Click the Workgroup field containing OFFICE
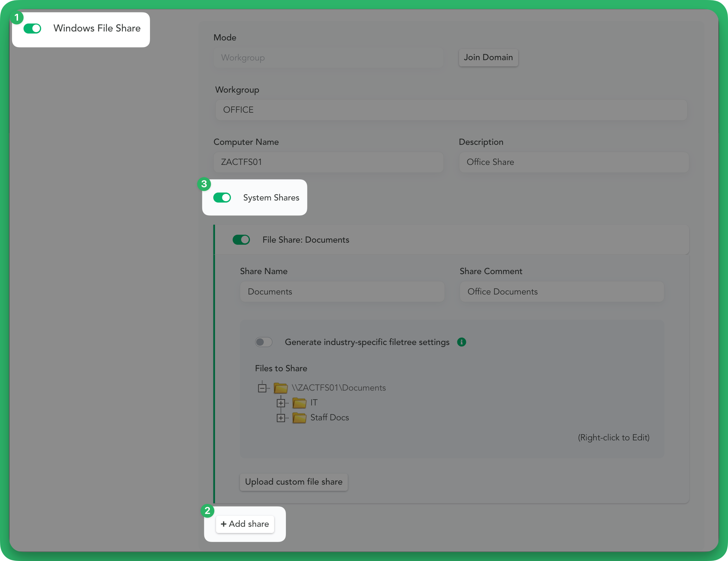 449,110
